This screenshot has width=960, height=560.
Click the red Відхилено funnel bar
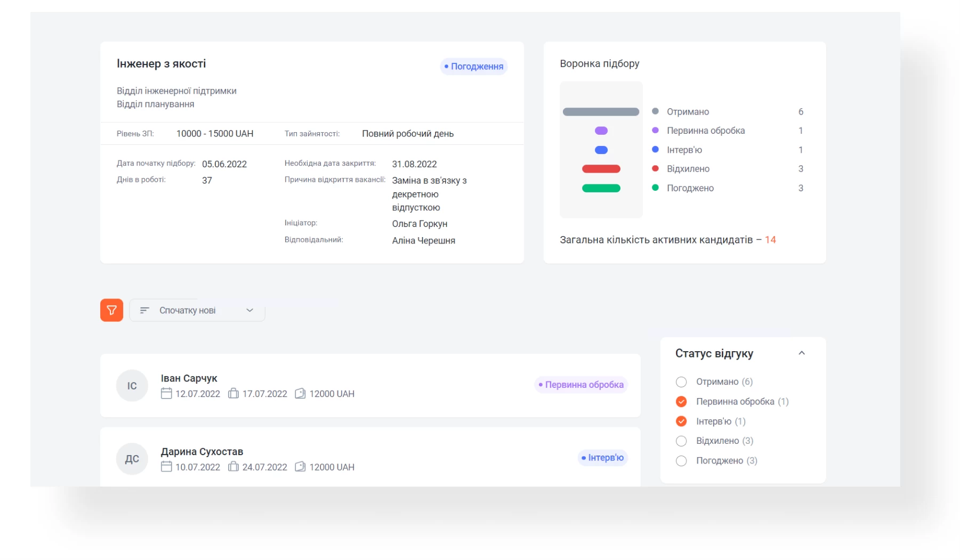pyautogui.click(x=601, y=169)
